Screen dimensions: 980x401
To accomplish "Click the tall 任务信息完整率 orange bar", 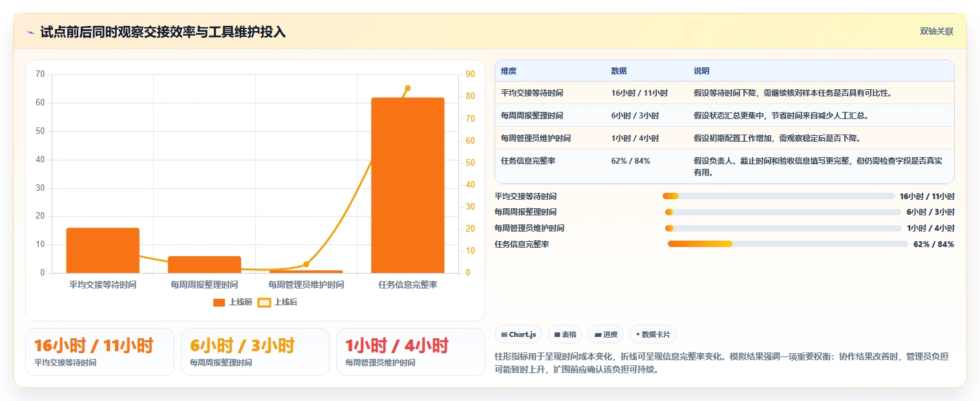I will click(408, 186).
